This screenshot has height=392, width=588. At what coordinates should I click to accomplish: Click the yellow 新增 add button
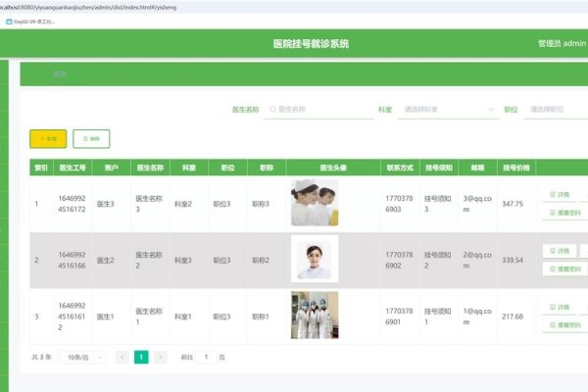pos(48,139)
